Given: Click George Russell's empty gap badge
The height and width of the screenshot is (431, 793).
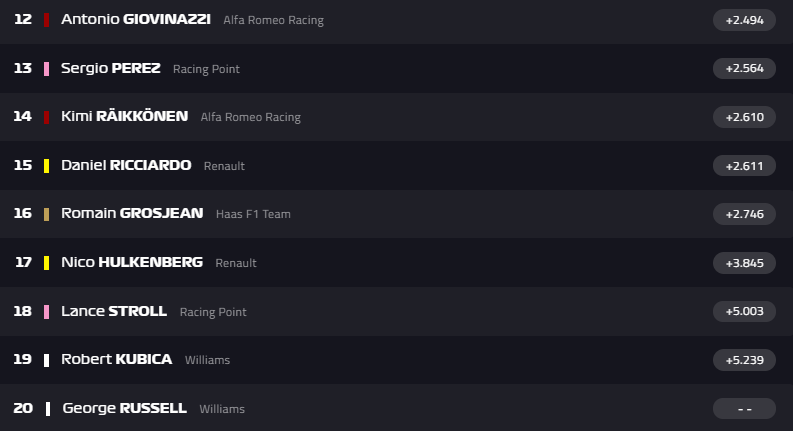Looking at the screenshot, I should point(744,408).
